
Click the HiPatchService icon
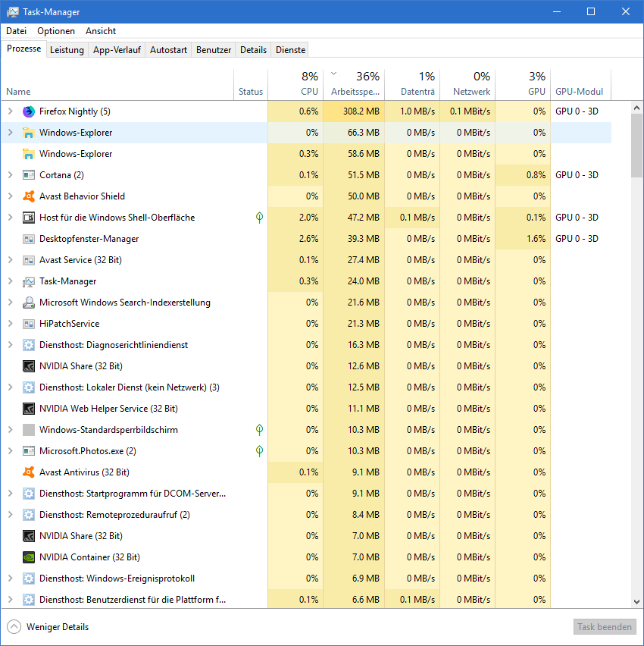[29, 324]
